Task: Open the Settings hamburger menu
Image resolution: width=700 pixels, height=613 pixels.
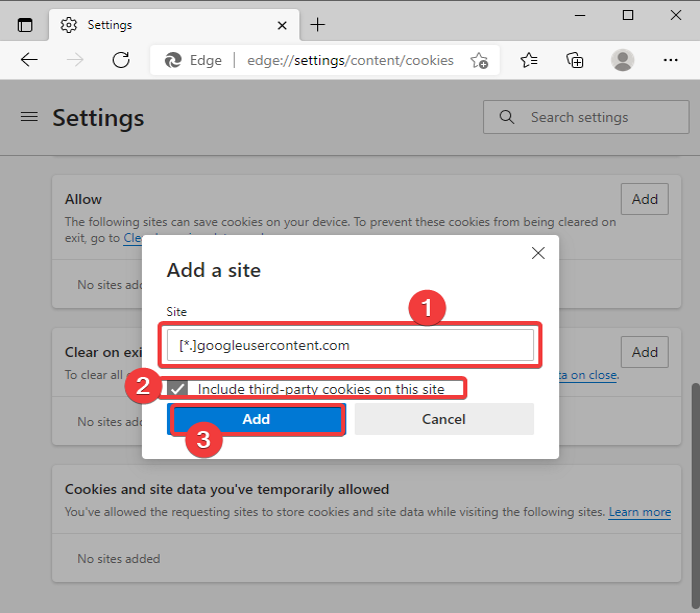Action: pos(29,117)
